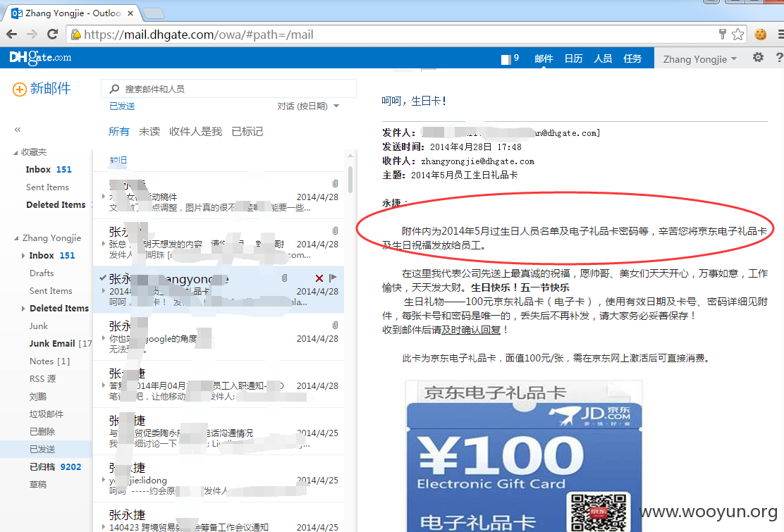Image resolution: width=784 pixels, height=532 pixels.
Task: Open the Drafts folder
Action: point(42,273)
